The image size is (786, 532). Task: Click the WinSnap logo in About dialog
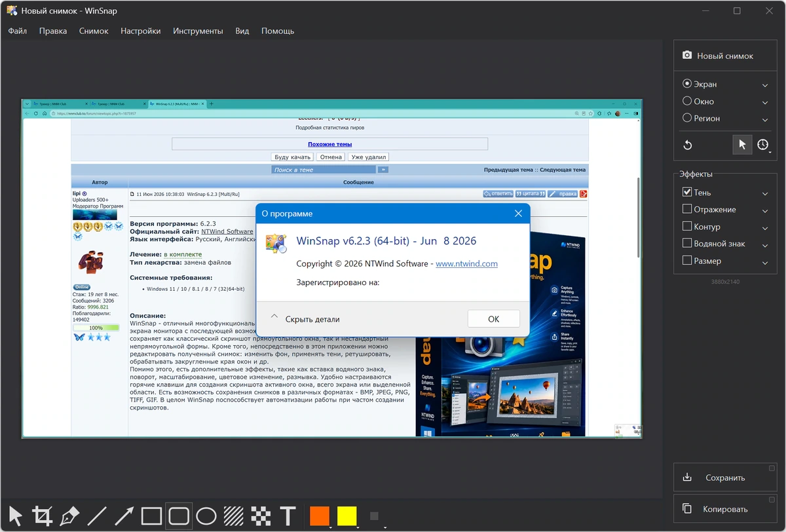276,242
